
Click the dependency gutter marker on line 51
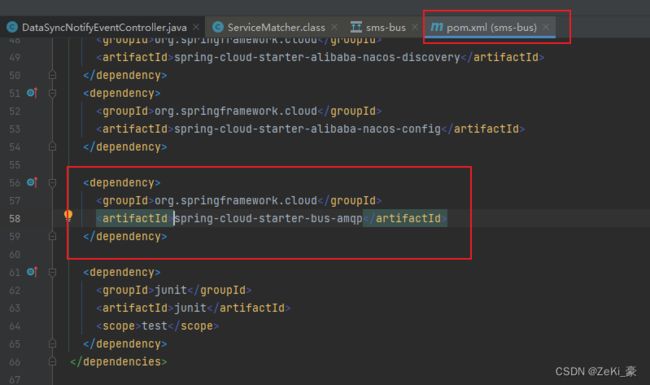coord(32,93)
